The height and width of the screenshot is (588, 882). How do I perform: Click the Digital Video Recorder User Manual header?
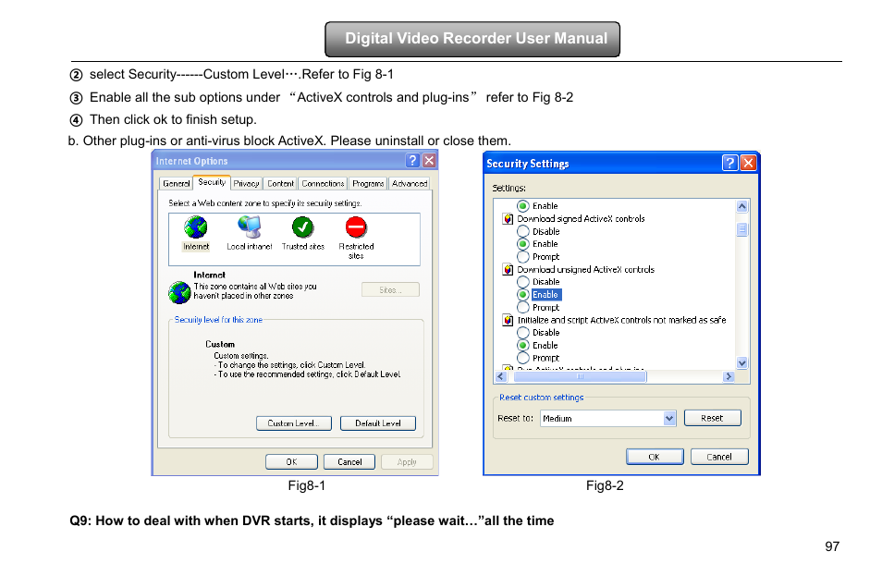click(x=472, y=39)
